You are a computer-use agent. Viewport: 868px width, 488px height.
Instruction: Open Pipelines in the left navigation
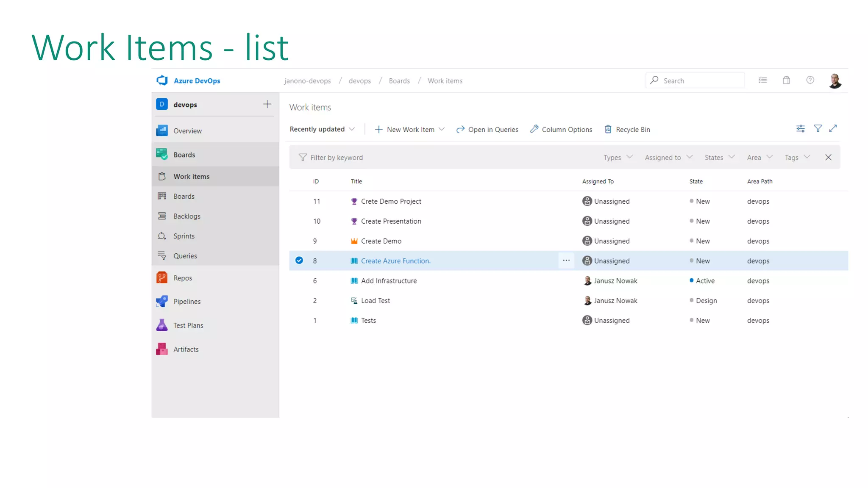tap(186, 302)
